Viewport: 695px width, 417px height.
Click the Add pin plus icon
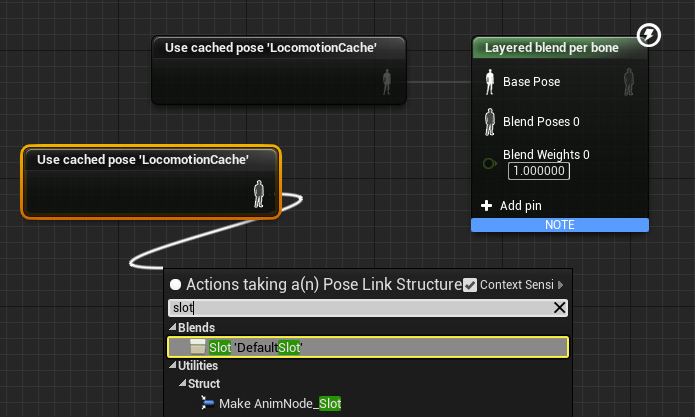tap(486, 206)
